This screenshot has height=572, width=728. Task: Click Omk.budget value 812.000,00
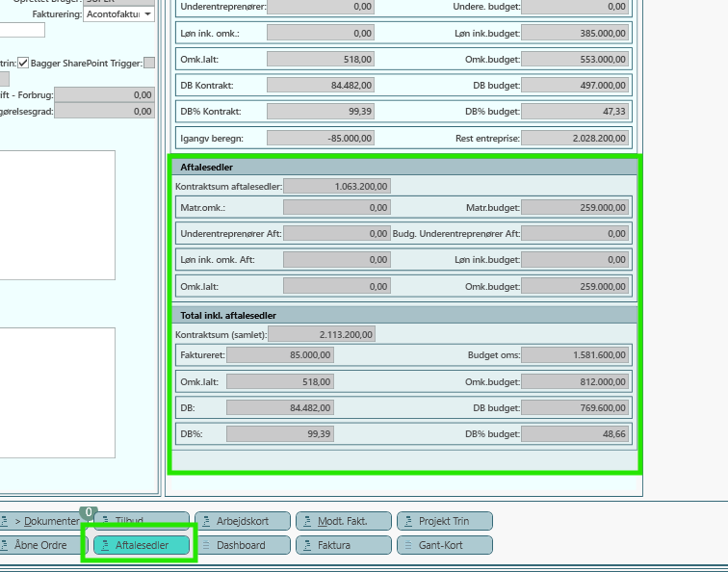coord(575,381)
